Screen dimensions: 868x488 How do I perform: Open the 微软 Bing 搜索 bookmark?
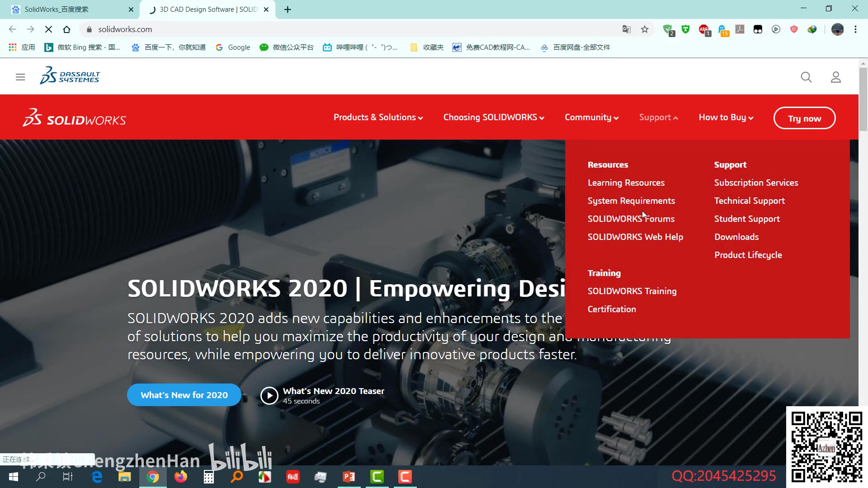[82, 47]
